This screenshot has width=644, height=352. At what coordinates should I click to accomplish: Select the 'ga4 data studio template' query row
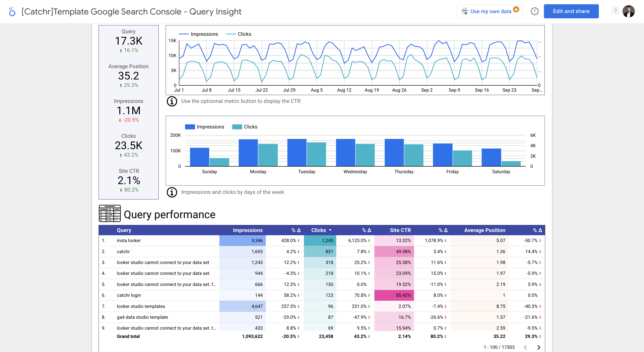tap(322, 317)
